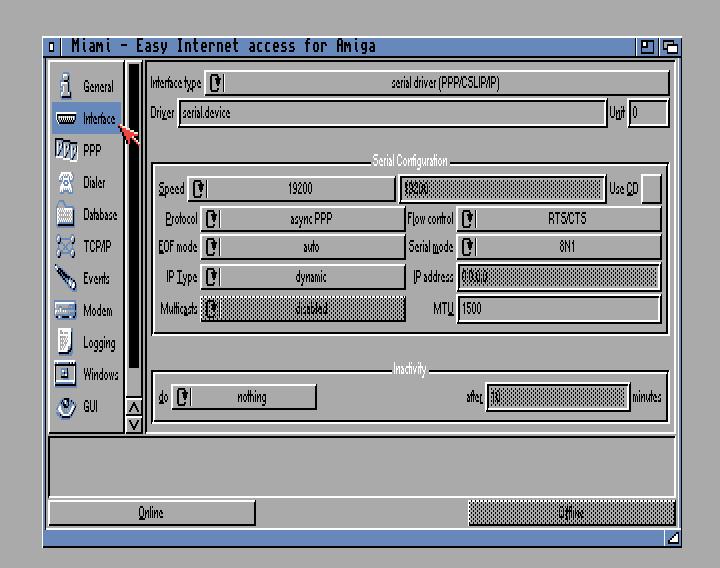Click the serial.device Driver field
720x568 pixels.
click(392, 113)
